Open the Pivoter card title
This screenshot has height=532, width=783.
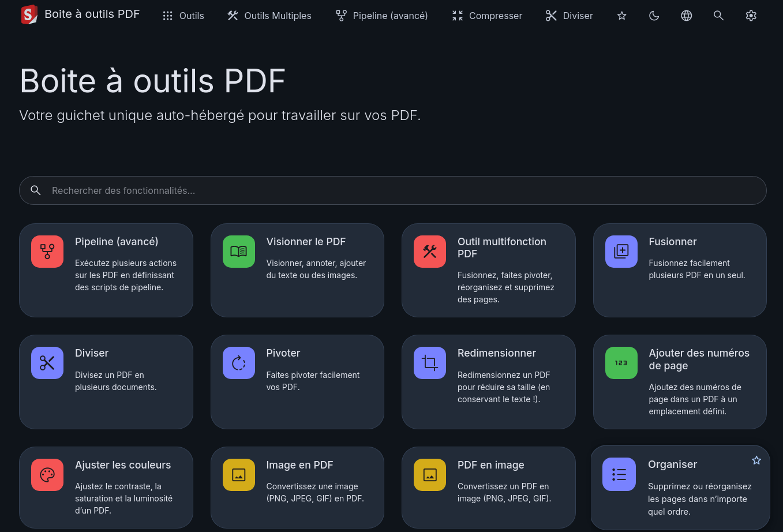tap(283, 353)
